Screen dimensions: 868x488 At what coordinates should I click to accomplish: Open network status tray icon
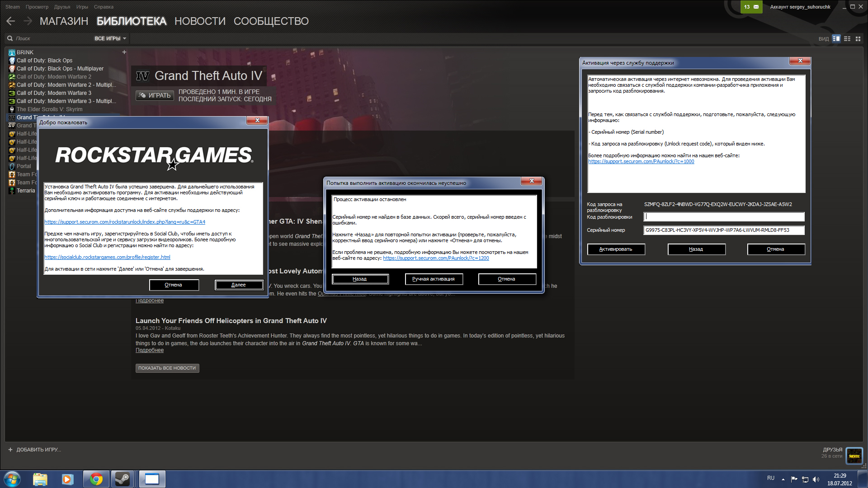(805, 479)
